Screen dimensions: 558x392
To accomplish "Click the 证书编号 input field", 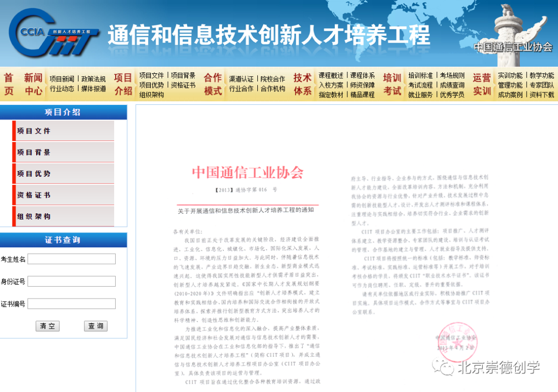I will [x=71, y=304].
